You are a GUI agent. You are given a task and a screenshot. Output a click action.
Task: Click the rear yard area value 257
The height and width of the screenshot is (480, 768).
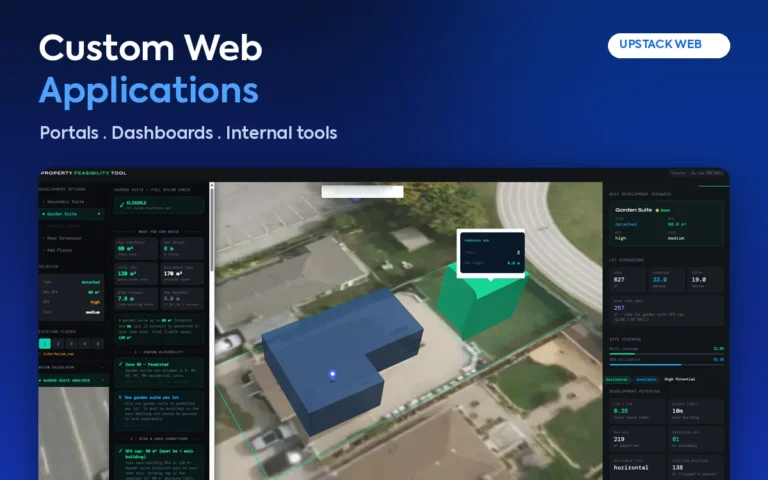click(619, 308)
